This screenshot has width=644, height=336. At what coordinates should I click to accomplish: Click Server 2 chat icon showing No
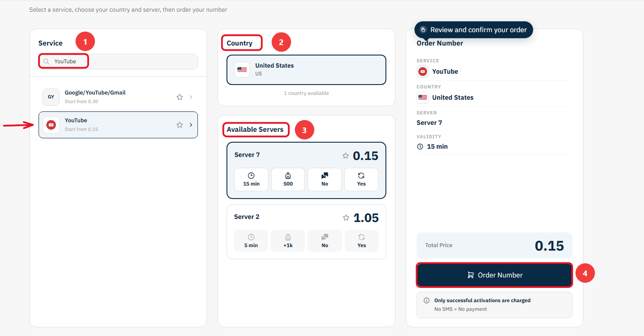click(325, 237)
